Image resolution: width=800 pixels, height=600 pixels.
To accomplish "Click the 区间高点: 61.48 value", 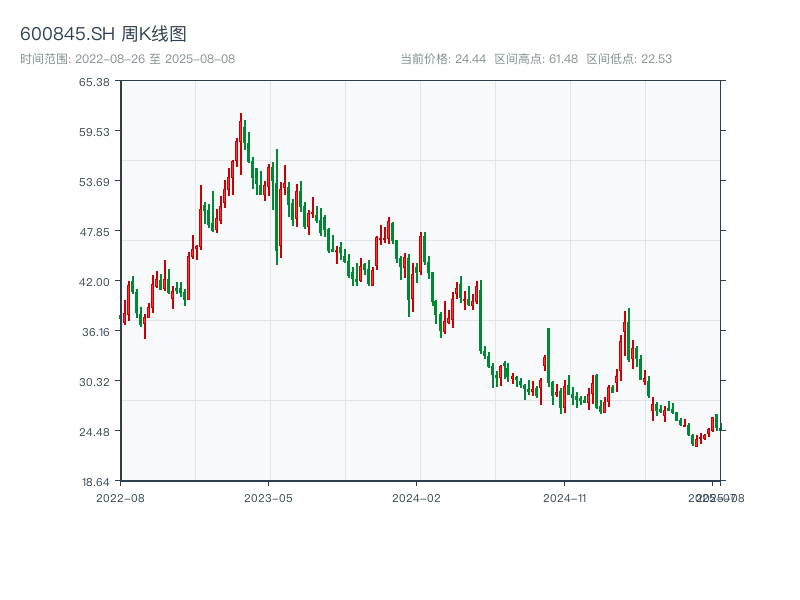I will (x=536, y=59).
